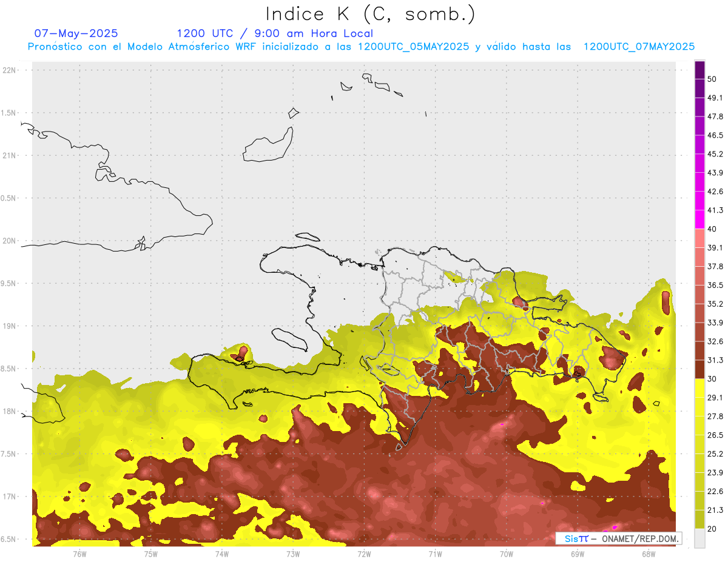Viewport: 728px width, 562px height.
Task: Click the 73W longitude label
Action: [x=293, y=554]
